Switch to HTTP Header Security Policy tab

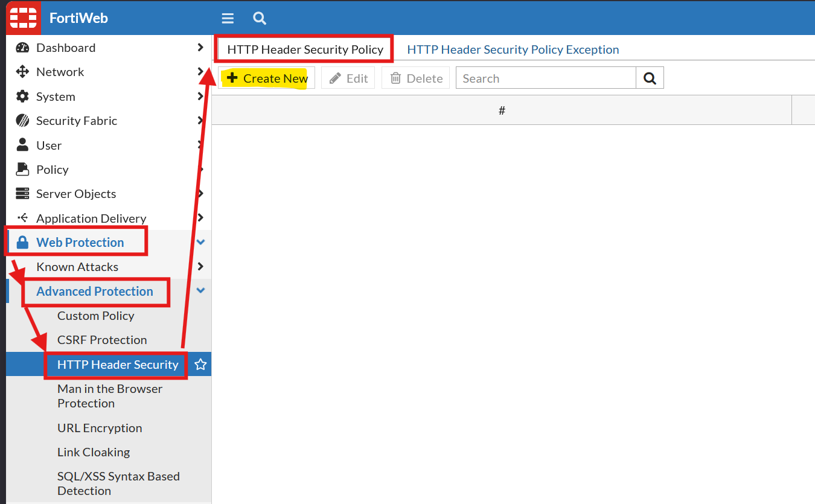pos(305,49)
